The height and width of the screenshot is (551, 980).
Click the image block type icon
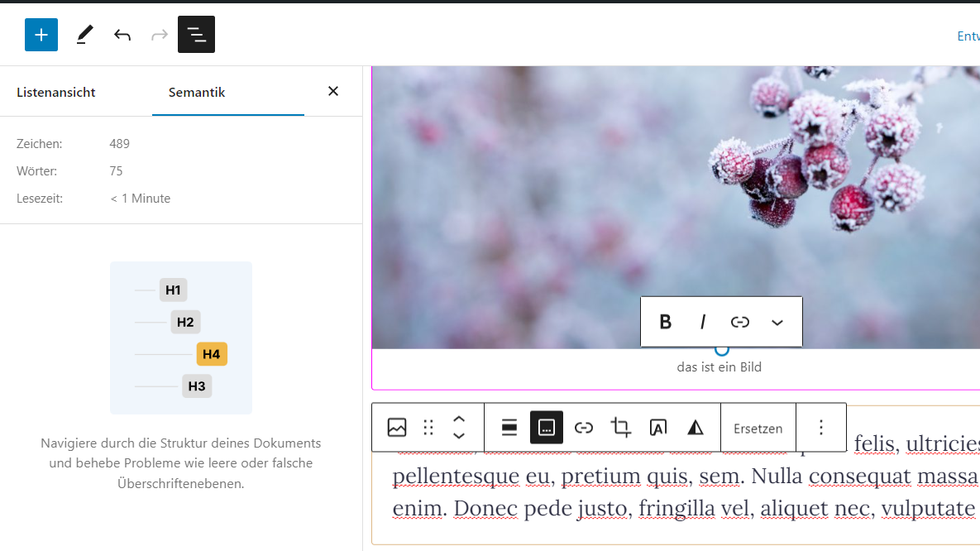click(397, 428)
